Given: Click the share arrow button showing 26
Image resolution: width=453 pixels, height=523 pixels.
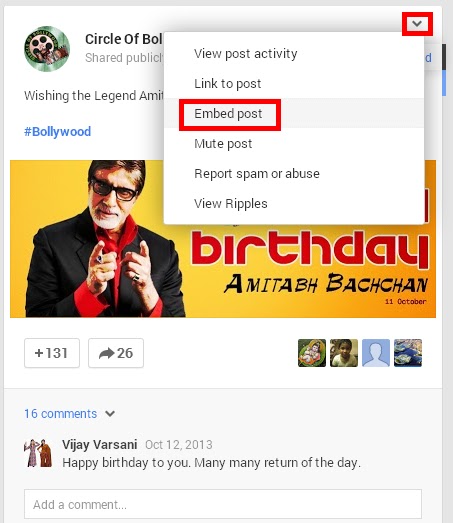Looking at the screenshot, I should click(116, 353).
